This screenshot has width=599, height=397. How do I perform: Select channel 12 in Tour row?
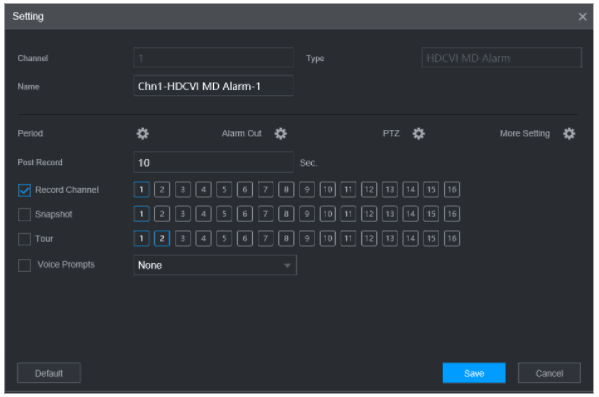[369, 238]
